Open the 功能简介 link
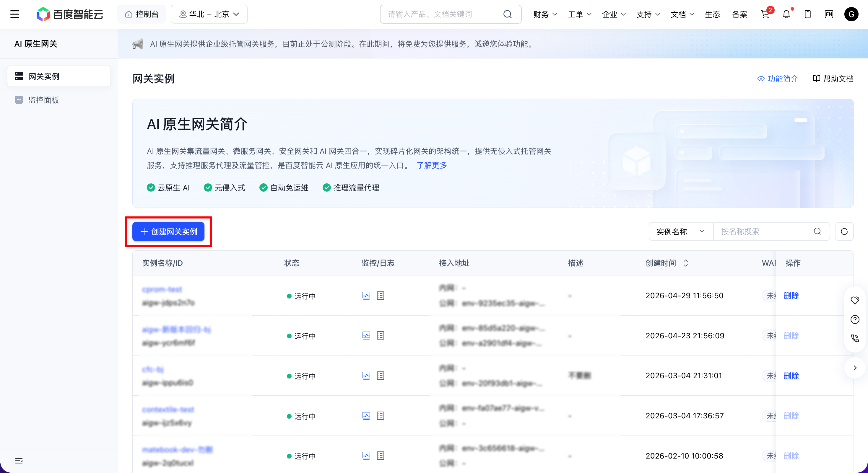This screenshot has width=868, height=473. pos(778,79)
